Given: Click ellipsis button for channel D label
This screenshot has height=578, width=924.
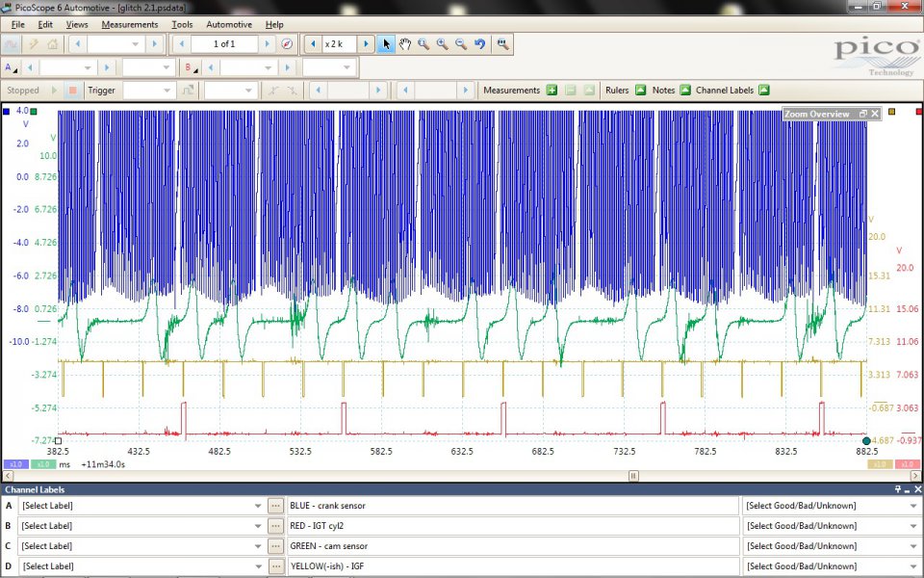Looking at the screenshot, I should (x=275, y=566).
